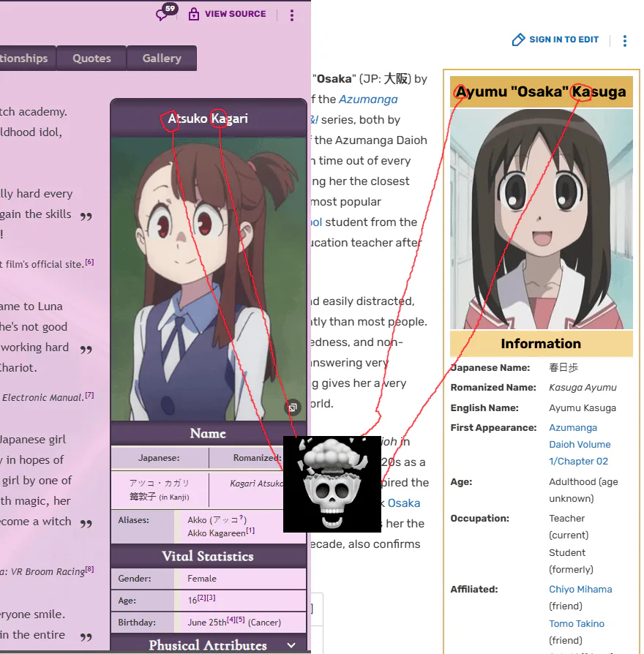644x654 pixels.
Task: Click the Teacher occupation value
Action: pyautogui.click(x=566, y=519)
